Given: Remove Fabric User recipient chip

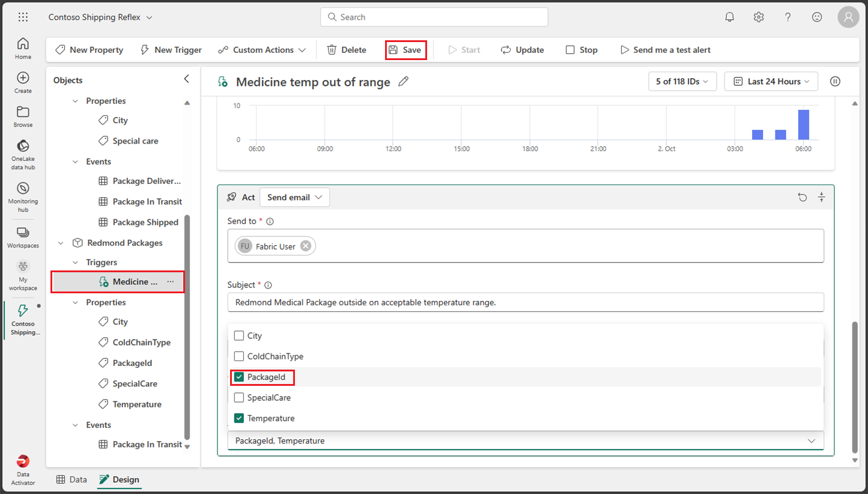Looking at the screenshot, I should [306, 246].
